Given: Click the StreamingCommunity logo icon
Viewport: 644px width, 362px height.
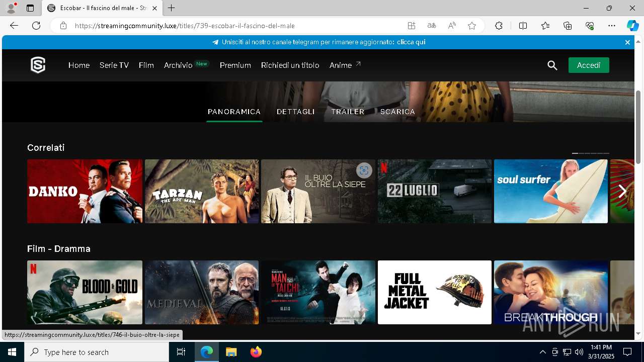Looking at the screenshot, I should click(x=38, y=65).
